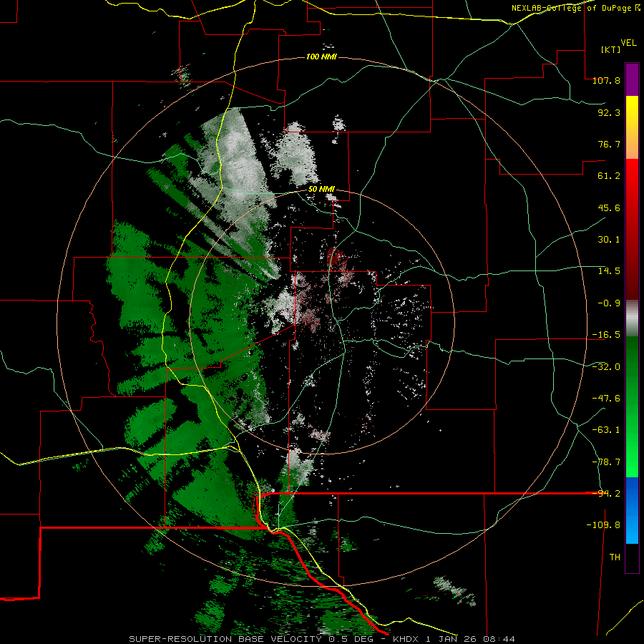
Task: Select the 45.6 legend value
Action: pyautogui.click(x=609, y=208)
